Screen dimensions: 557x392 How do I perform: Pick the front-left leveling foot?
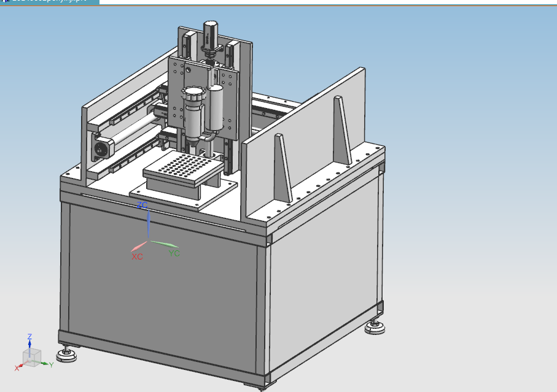pos(66,355)
